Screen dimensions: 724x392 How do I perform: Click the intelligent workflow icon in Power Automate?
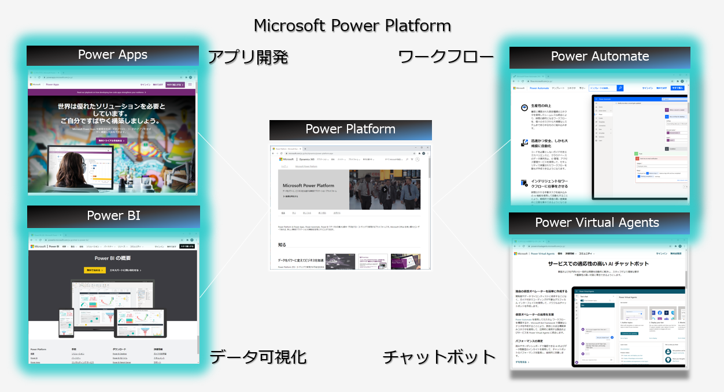pyautogui.click(x=524, y=183)
